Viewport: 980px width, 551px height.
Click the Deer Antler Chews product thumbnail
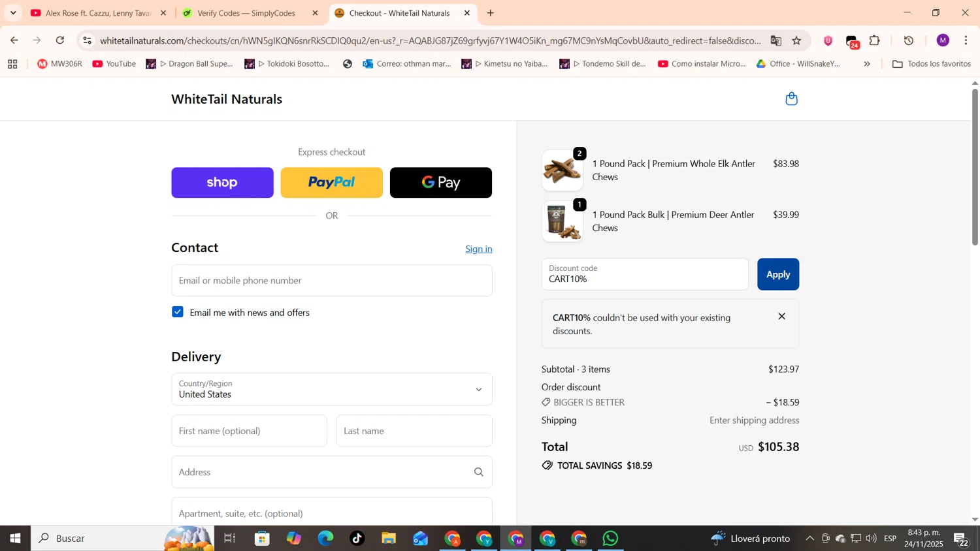[563, 221]
